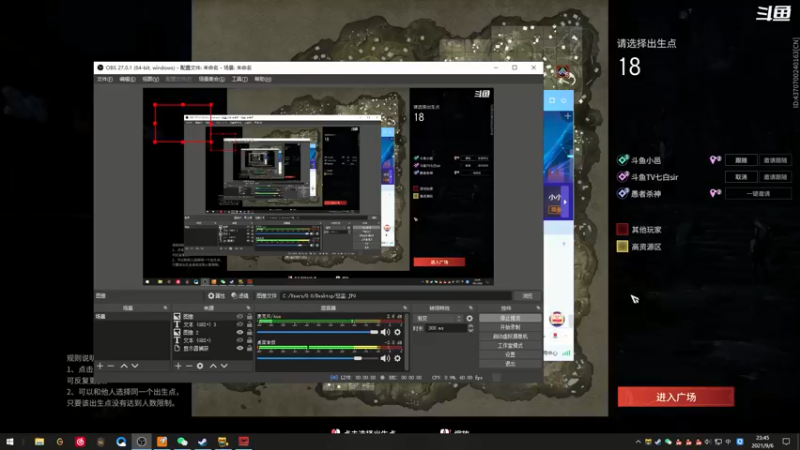Open the Windows Start menu
This screenshot has height=450, width=800.
(10, 441)
